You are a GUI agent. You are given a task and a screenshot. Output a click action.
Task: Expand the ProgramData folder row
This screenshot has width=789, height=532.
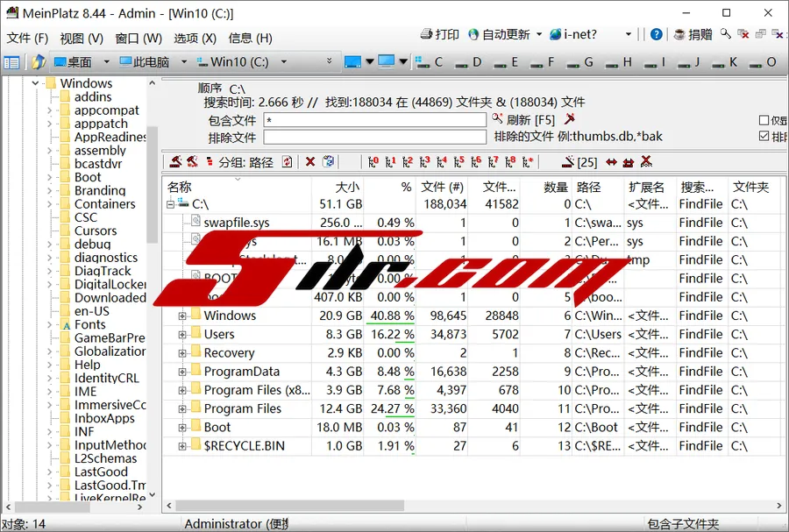[182, 372]
